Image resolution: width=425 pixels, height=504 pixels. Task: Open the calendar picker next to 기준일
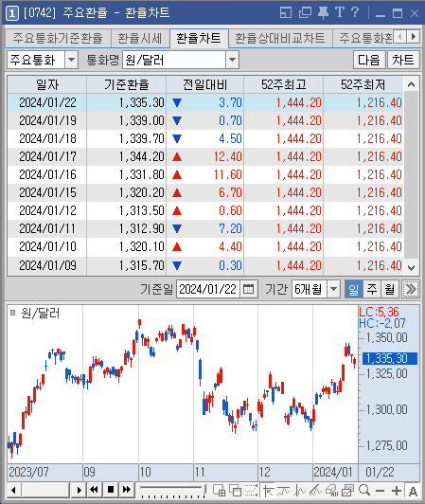pyautogui.click(x=248, y=289)
